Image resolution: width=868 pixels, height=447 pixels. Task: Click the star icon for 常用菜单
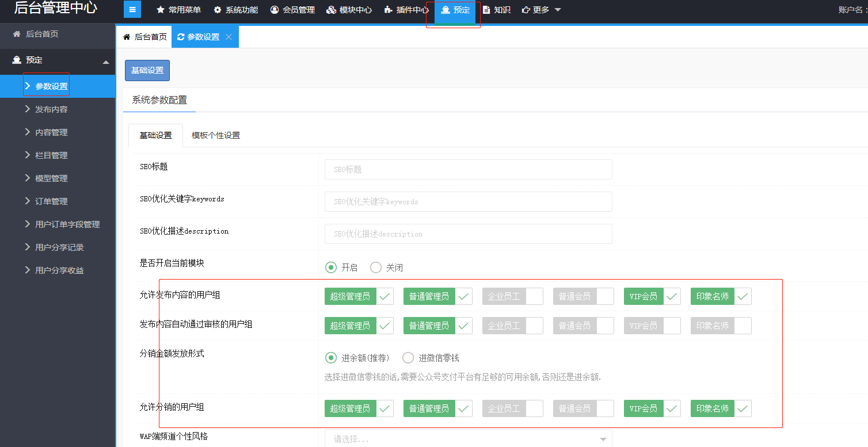click(x=161, y=10)
